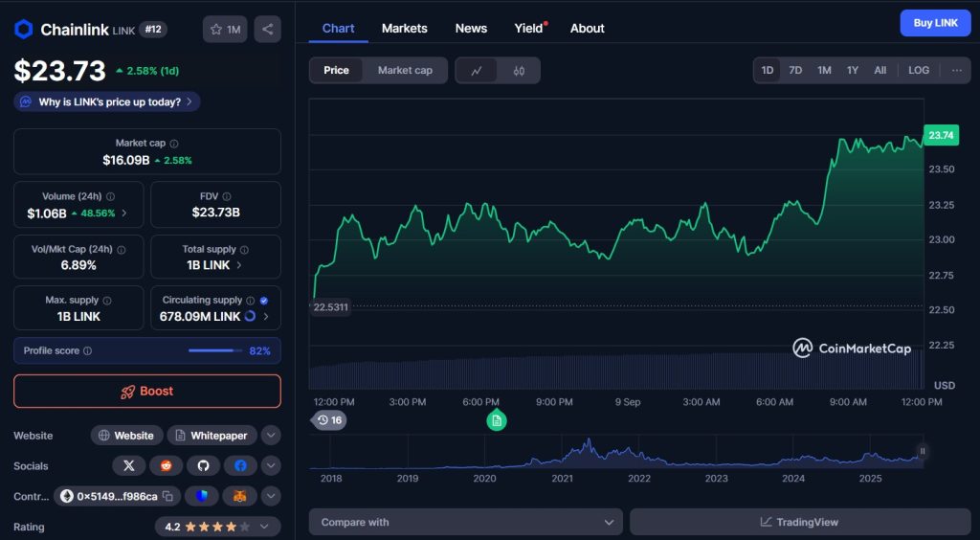The width and height of the screenshot is (980, 540).
Task: Open the Reddit community icon
Action: (x=166, y=466)
